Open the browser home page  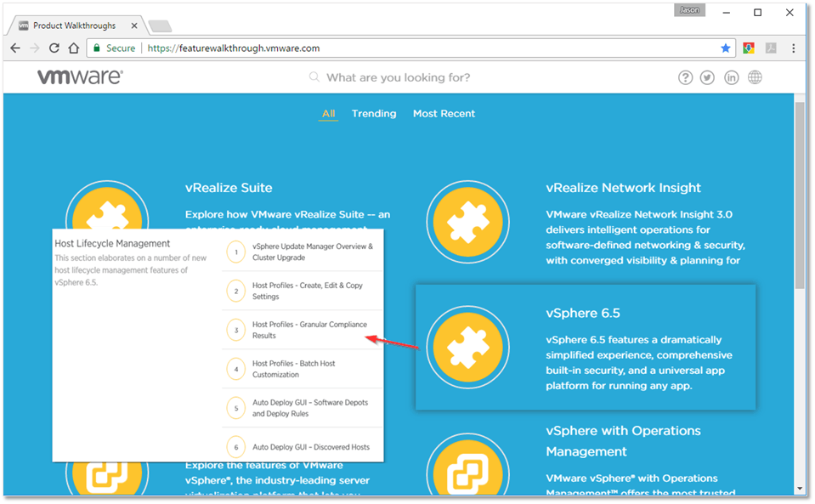tap(74, 48)
